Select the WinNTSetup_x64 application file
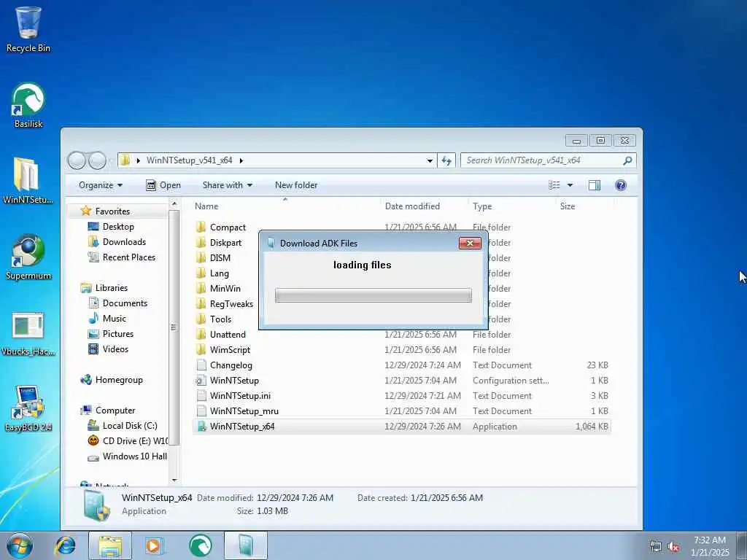747x560 pixels. (x=402, y=426)
